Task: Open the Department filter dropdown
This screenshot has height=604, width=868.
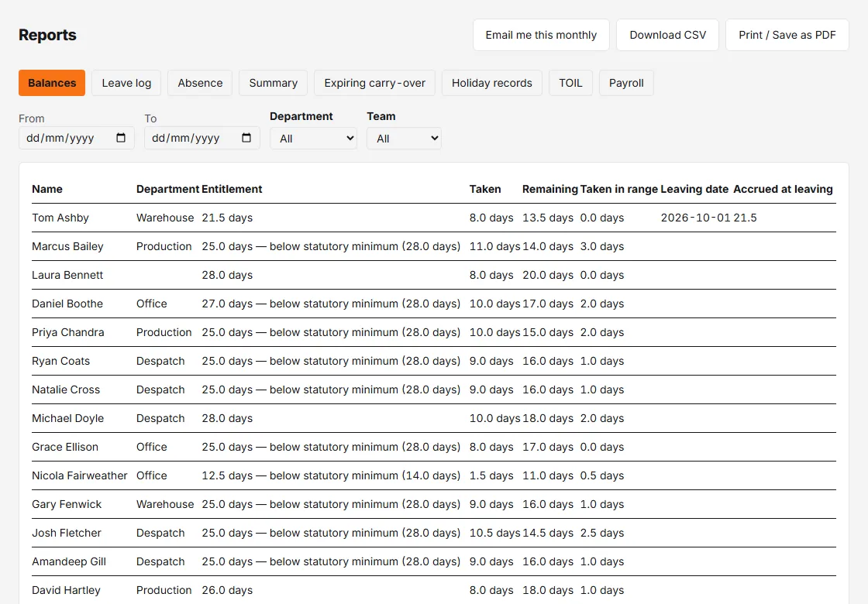Action: 313,139
